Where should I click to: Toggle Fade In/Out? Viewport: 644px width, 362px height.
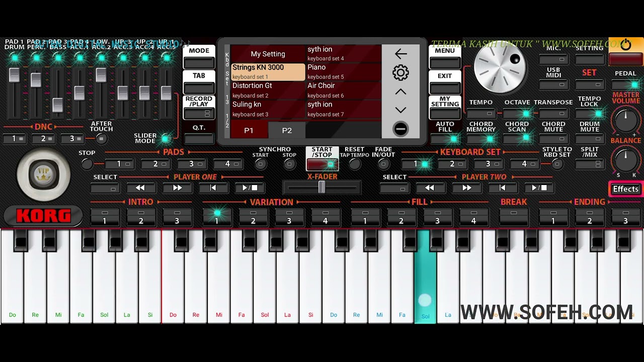pos(383,164)
